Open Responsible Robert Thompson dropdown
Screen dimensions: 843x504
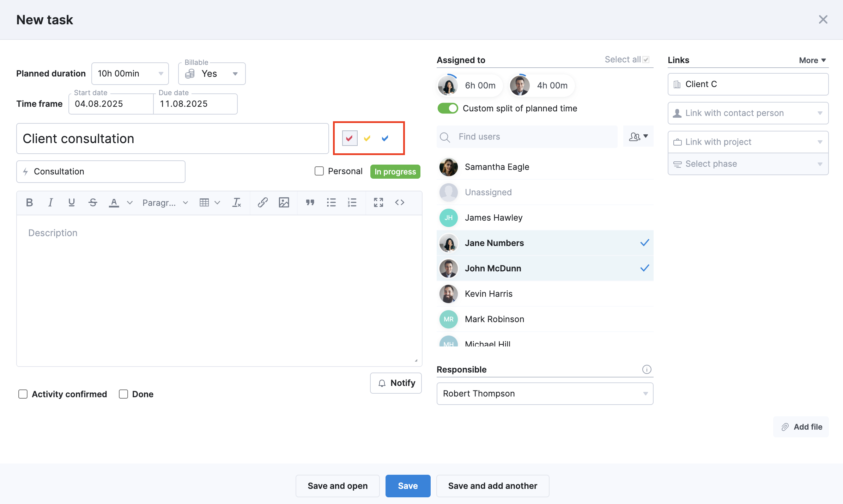(545, 394)
